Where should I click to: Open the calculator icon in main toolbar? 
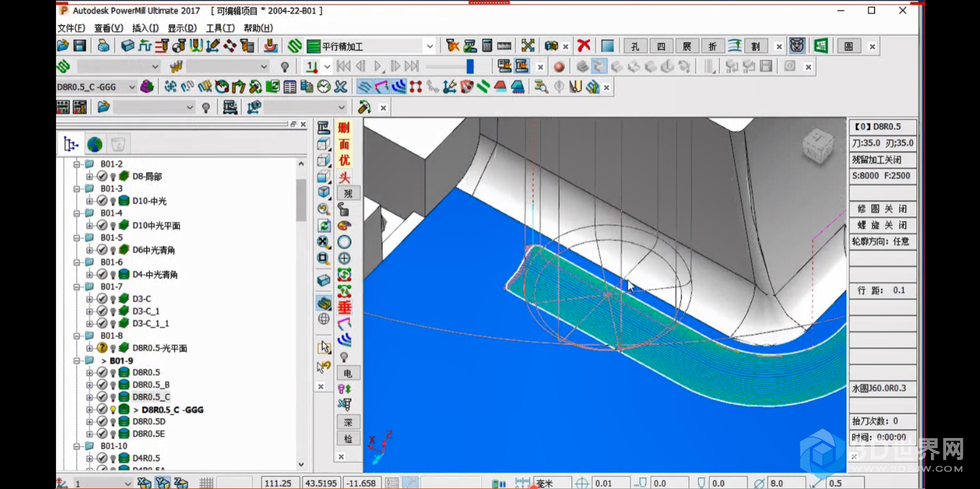(487, 46)
